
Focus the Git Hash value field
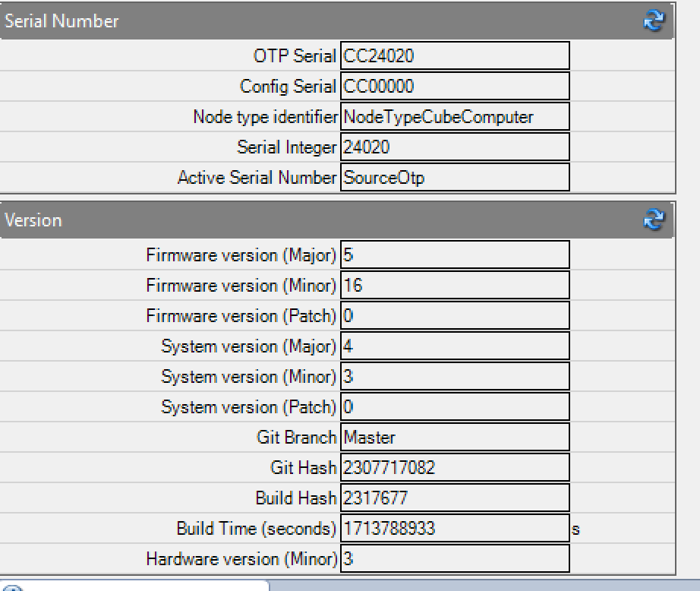tap(455, 467)
